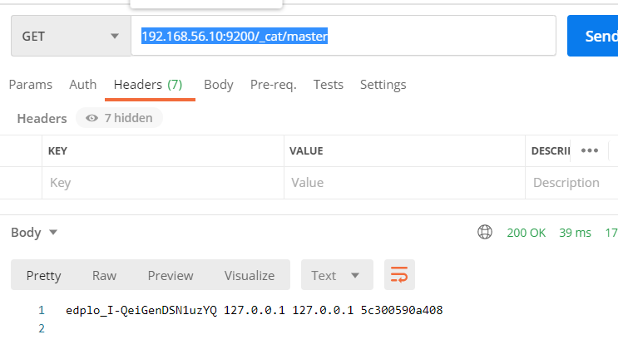Open the Settings tab
Screen dimensions: 618x364
pos(383,85)
